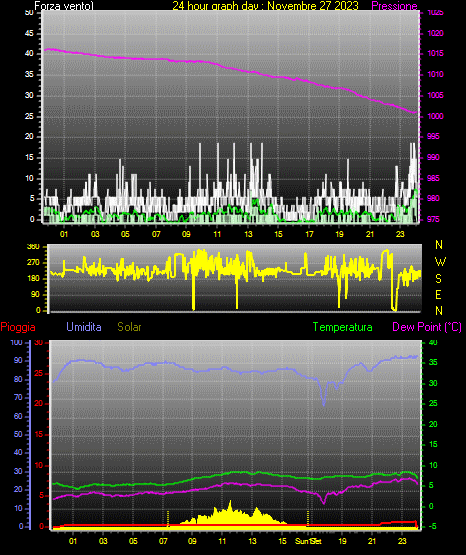Viewport: 466px width, 555px height.
Task: Click the '24 hour graph day : Novembre 27 2023' title
Action: tap(265, 6)
